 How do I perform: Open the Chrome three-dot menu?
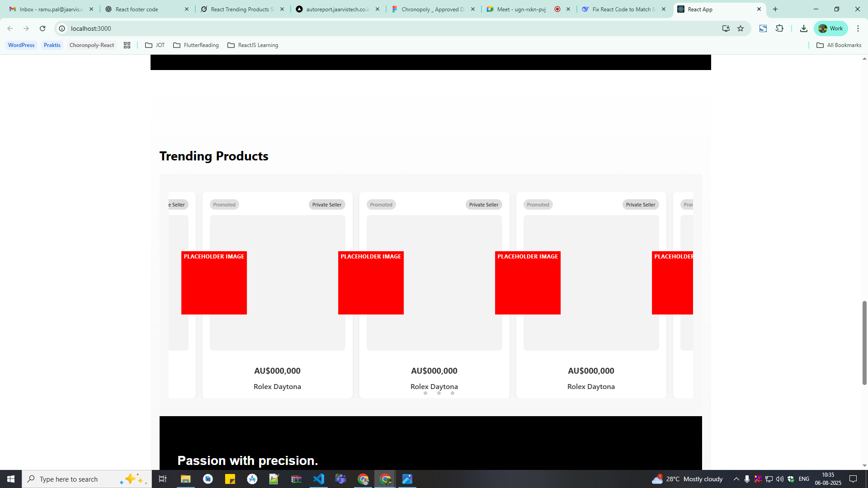click(858, 28)
